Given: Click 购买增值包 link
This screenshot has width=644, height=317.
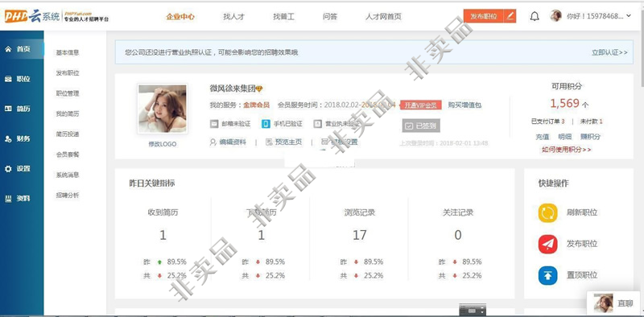Looking at the screenshot, I should (x=464, y=105).
